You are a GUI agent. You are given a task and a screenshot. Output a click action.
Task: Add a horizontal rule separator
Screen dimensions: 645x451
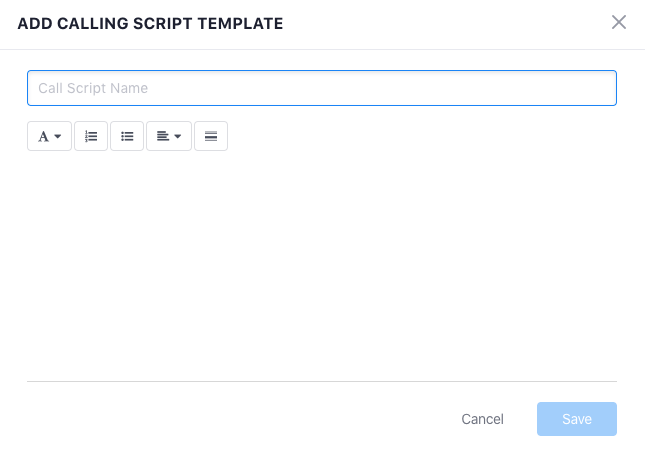pyautogui.click(x=211, y=136)
